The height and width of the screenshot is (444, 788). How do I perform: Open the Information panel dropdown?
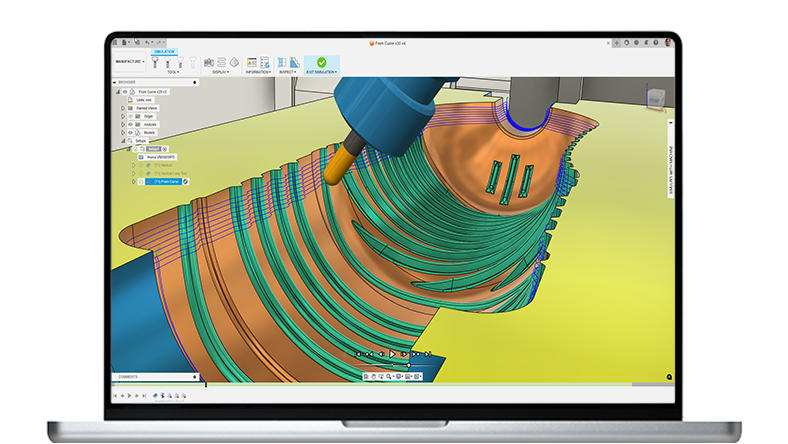(x=258, y=72)
